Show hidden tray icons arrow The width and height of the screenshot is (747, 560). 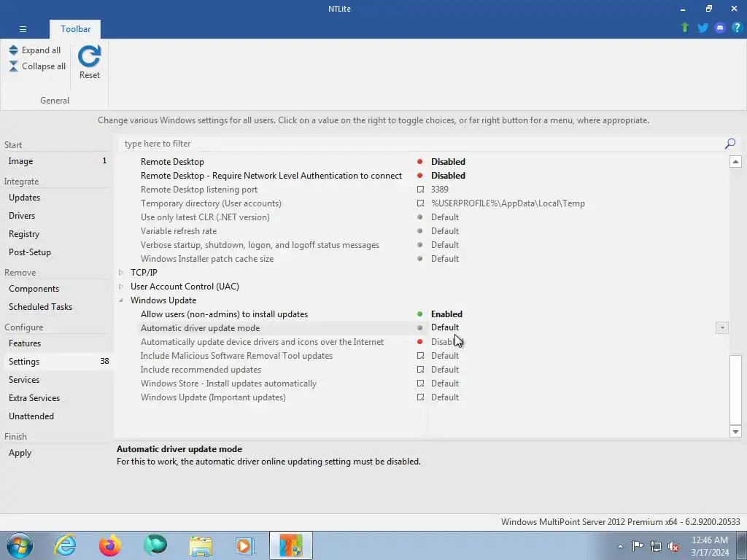[620, 546]
